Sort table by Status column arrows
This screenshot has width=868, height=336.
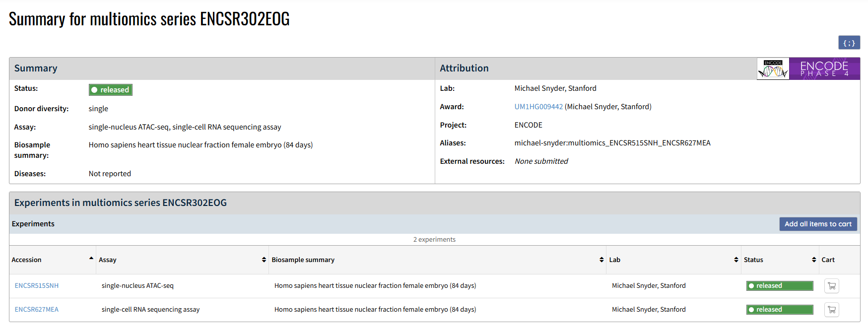pos(814,260)
